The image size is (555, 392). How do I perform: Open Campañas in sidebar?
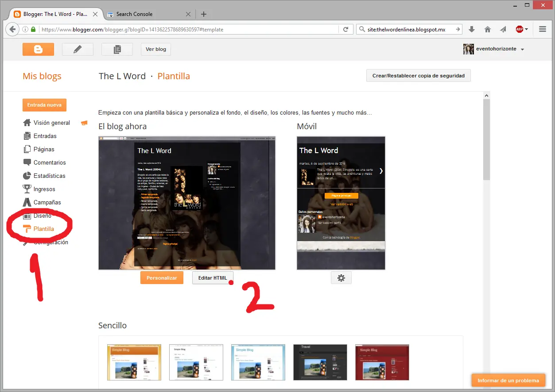pos(47,202)
